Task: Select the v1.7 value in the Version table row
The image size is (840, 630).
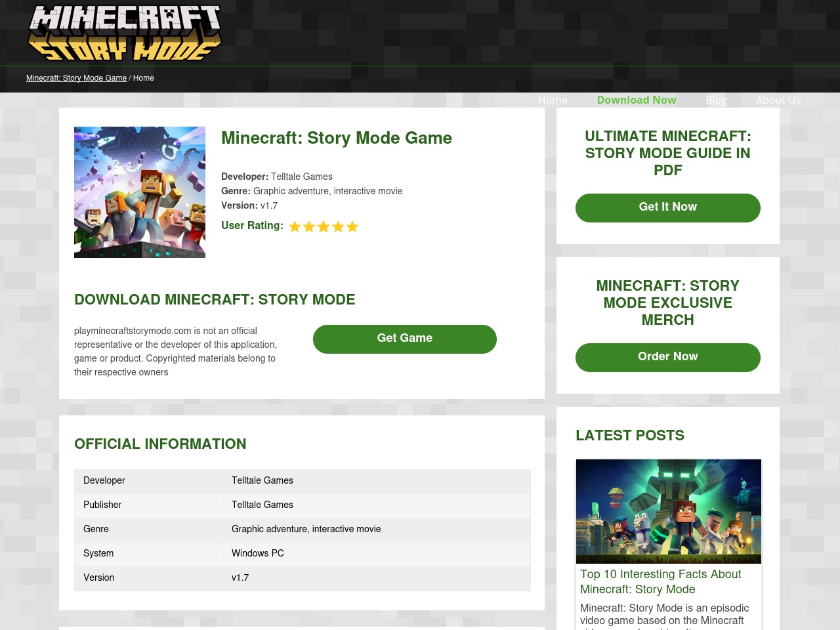Action: [x=240, y=577]
